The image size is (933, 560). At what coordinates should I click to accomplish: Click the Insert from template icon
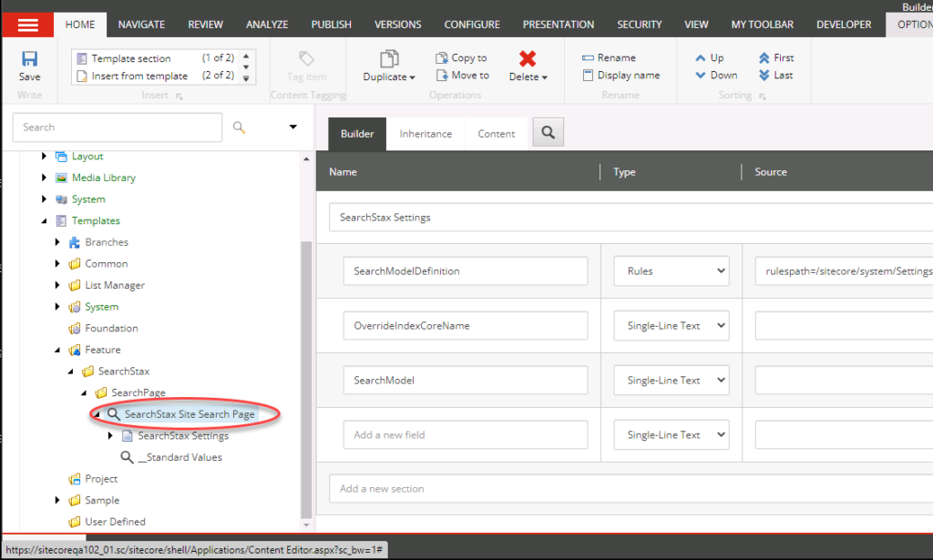pyautogui.click(x=82, y=76)
